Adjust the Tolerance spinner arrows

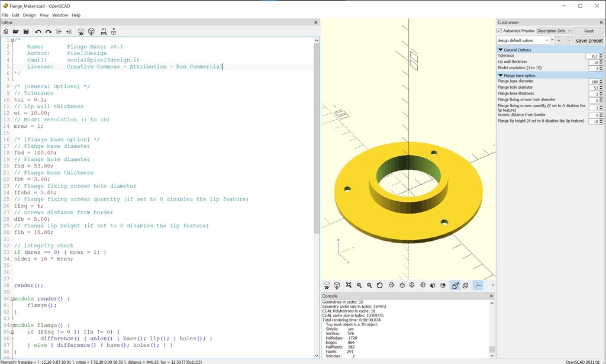[601, 56]
